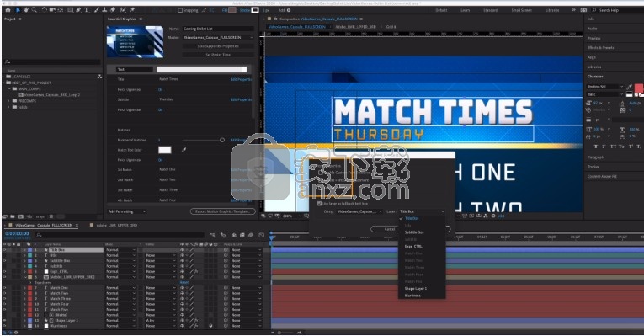Open Title Box layer Mode dropdown

click(120, 250)
